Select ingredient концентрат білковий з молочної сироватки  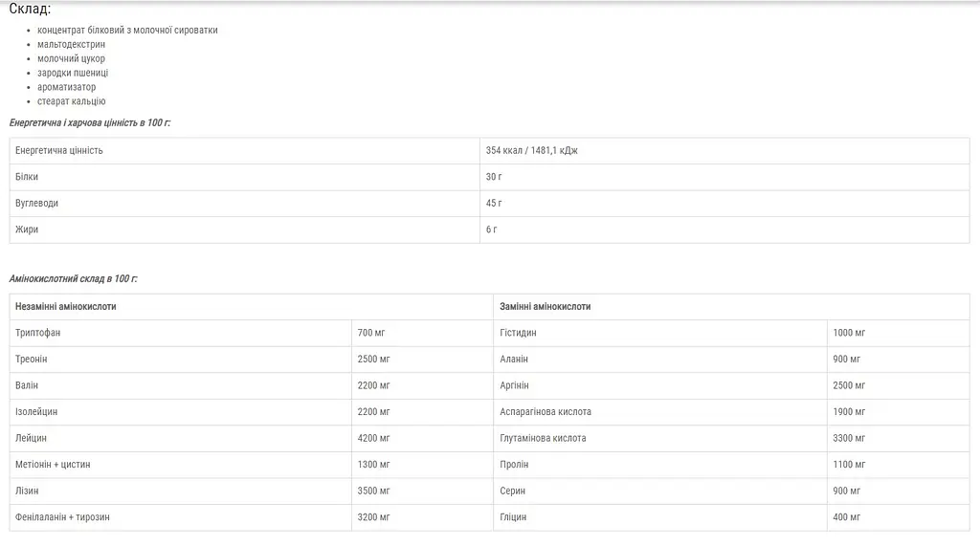pyautogui.click(x=127, y=30)
